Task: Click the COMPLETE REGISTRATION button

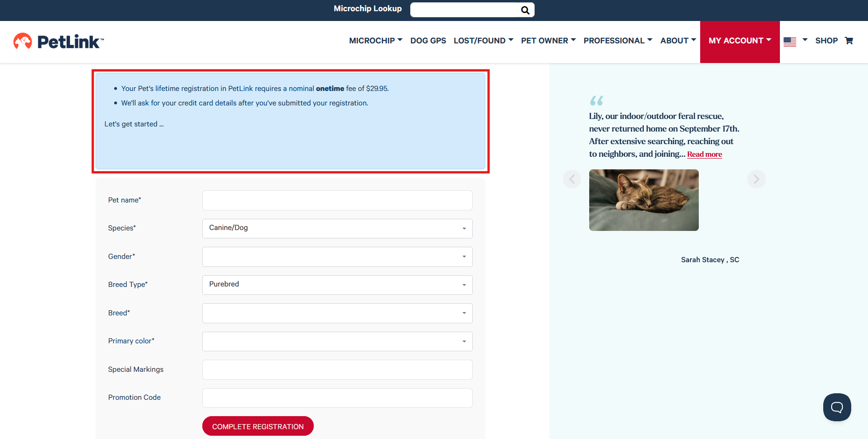Action: click(x=258, y=426)
